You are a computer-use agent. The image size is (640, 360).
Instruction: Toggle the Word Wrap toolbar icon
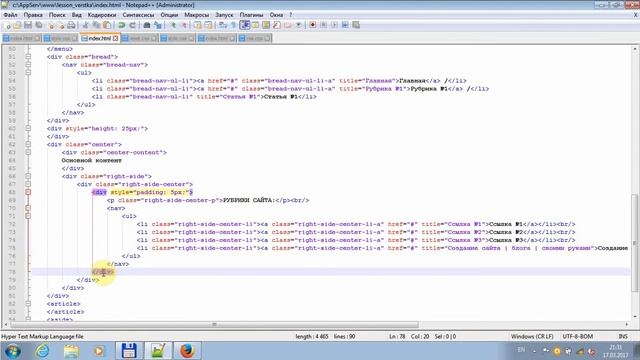pos(223,25)
